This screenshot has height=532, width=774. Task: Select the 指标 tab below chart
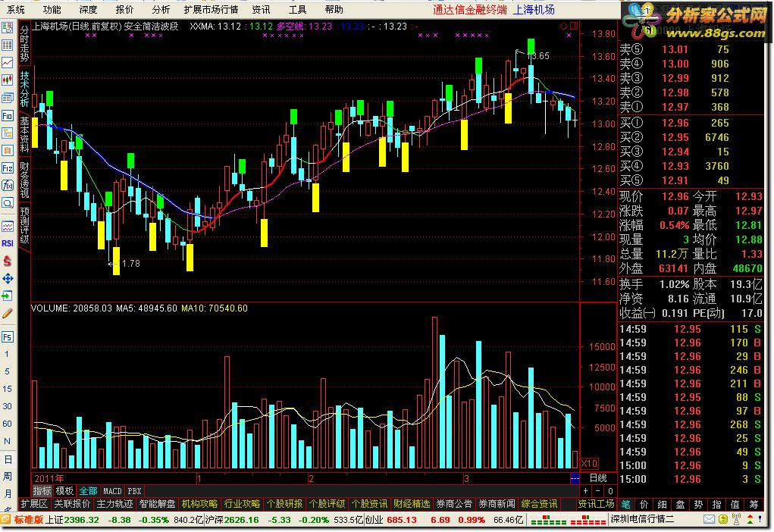42,491
